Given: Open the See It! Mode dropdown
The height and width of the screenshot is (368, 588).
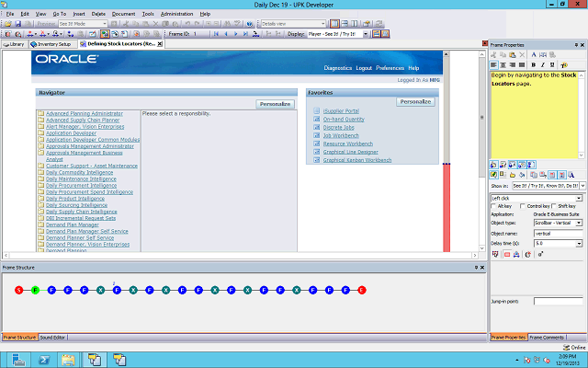Looking at the screenshot, I should pyautogui.click(x=105, y=24).
